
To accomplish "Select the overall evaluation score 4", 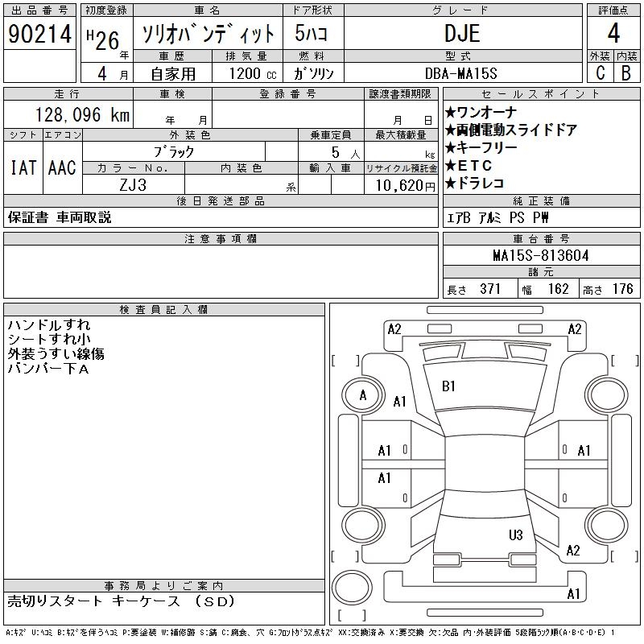I will [613, 33].
